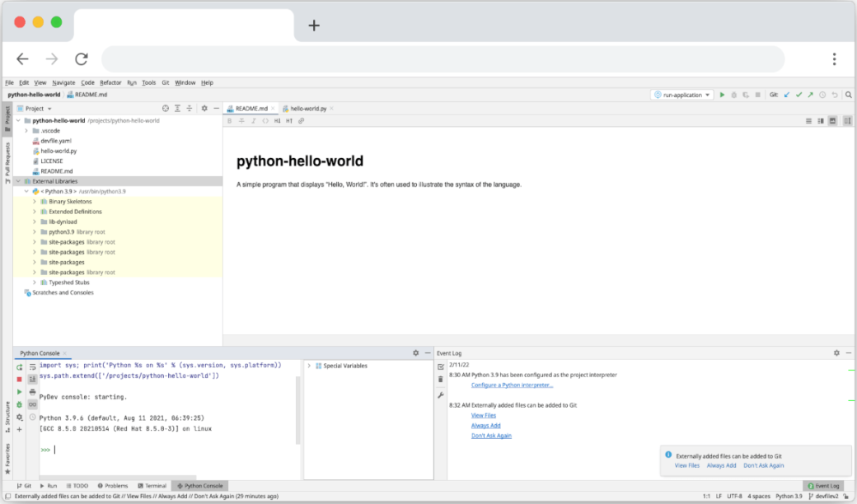Stop the console using the red square icon
Viewport: 857px width, 504px height.
(x=18, y=380)
